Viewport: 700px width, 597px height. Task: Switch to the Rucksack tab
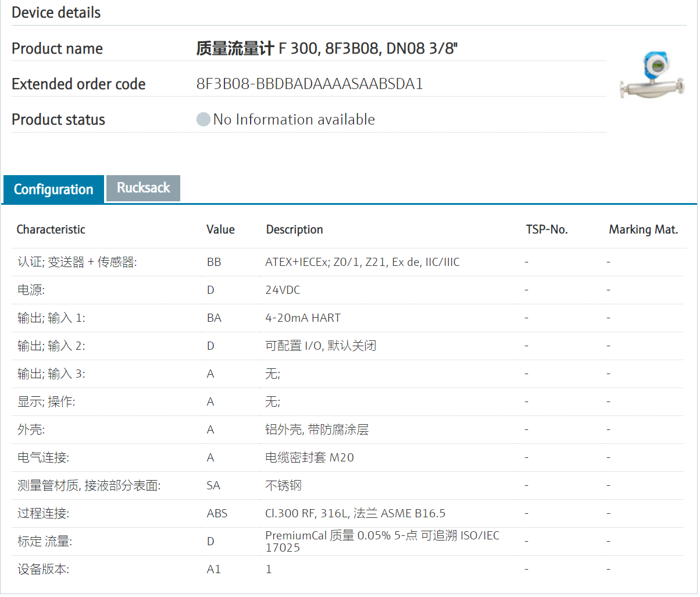143,188
